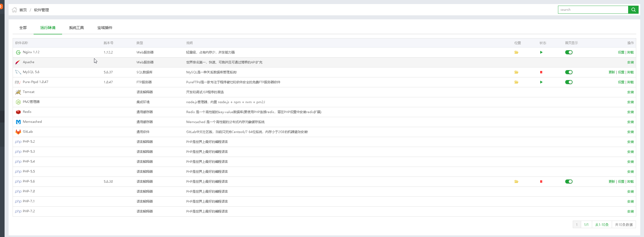
Task: Install Memcached via 安装 link
Action: 630,122
